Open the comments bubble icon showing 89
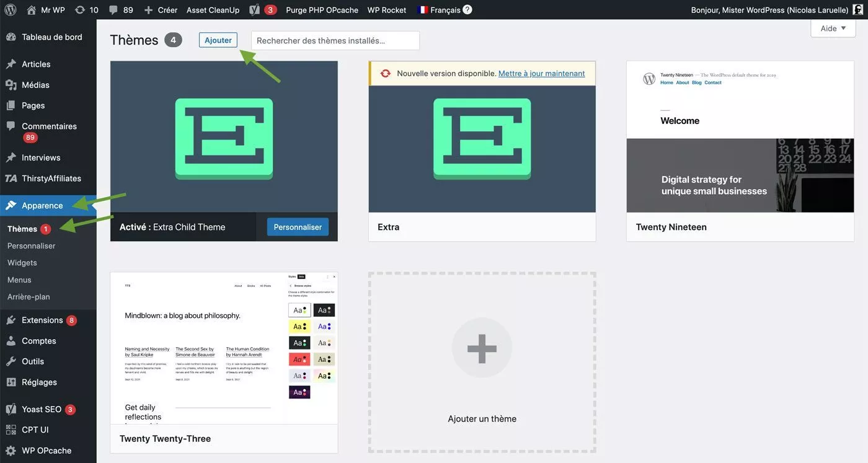 pyautogui.click(x=113, y=10)
